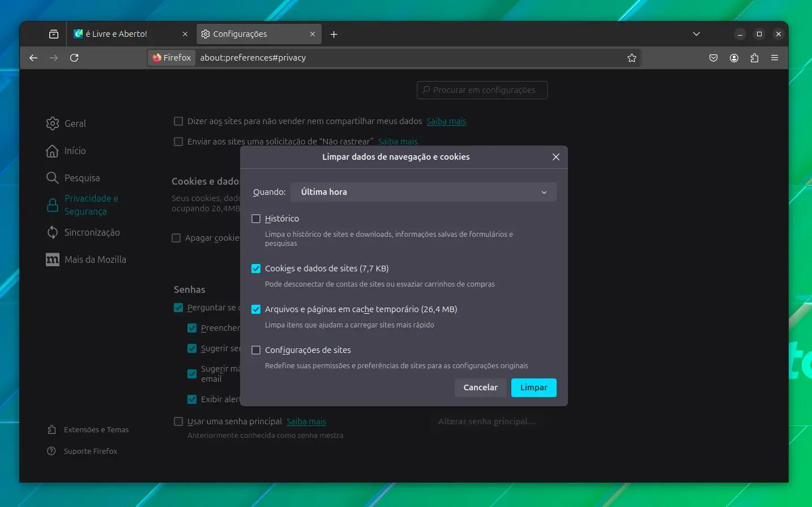Switch to the 'é Livre e Aberto!' tab
The width and height of the screenshot is (812, 507).
coord(131,34)
